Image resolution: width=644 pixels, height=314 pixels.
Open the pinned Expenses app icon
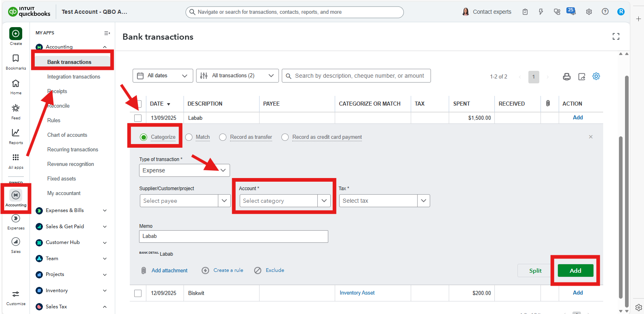[16, 219]
